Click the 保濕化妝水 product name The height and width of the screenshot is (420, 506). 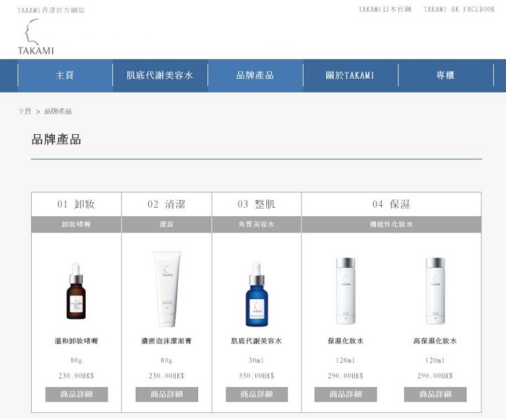coord(346,341)
